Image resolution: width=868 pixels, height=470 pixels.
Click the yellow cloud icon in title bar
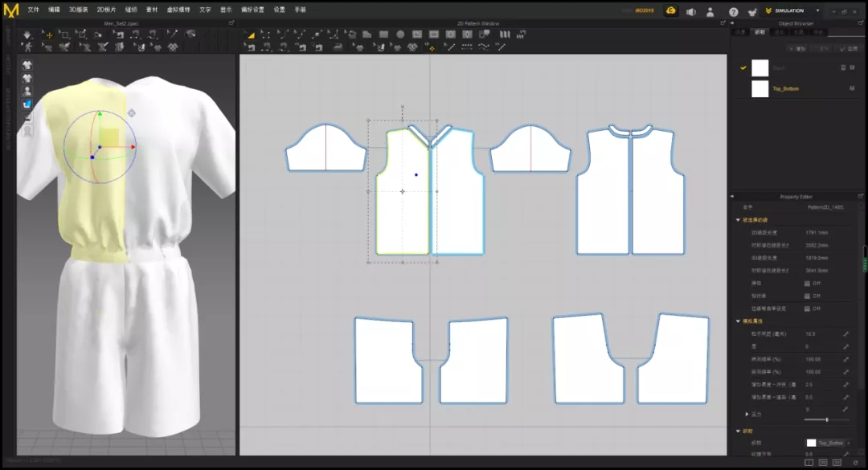coord(670,11)
